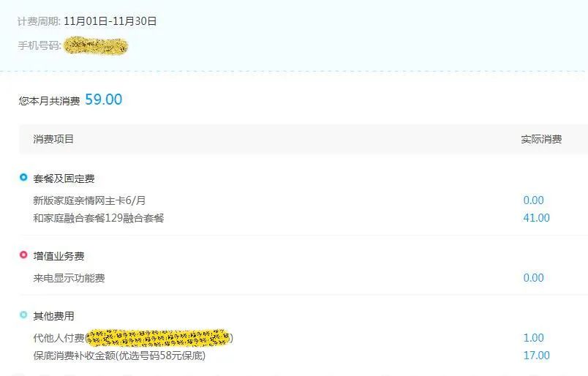The width and height of the screenshot is (588, 376).
Task: Click the 和家庭融合套餐129融合套餐 item
Action: coord(99,218)
